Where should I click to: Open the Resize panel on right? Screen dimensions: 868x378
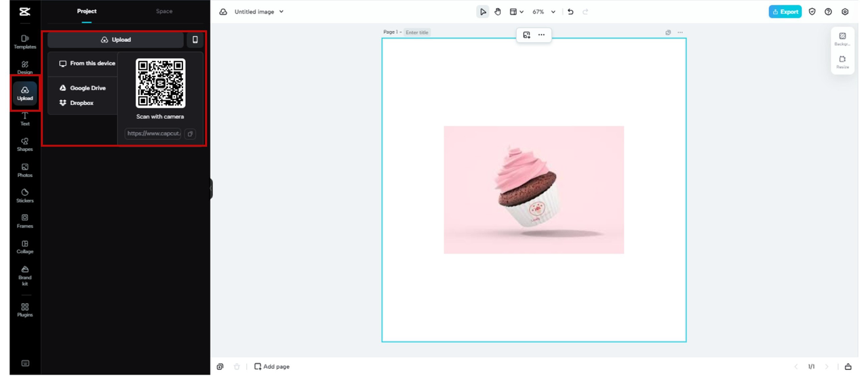842,62
